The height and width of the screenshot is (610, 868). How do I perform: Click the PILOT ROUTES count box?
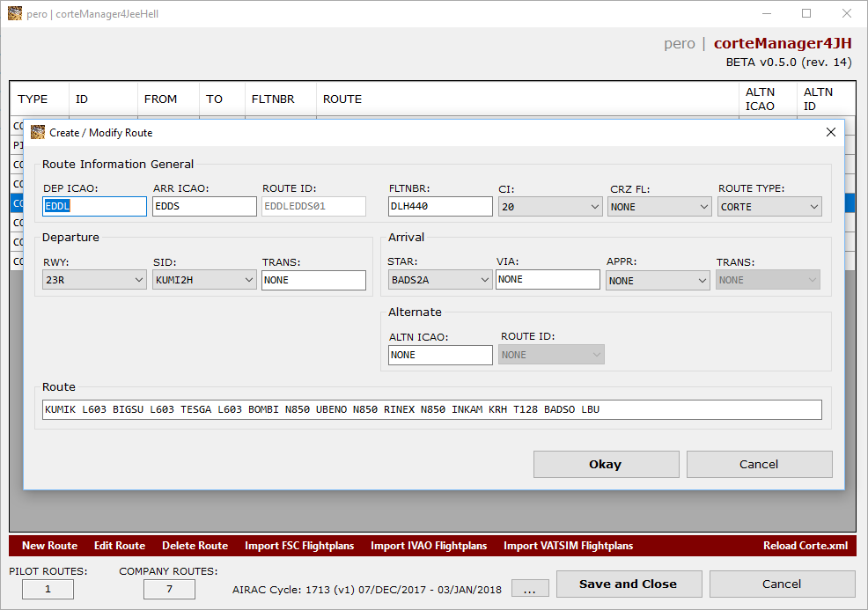click(x=48, y=589)
